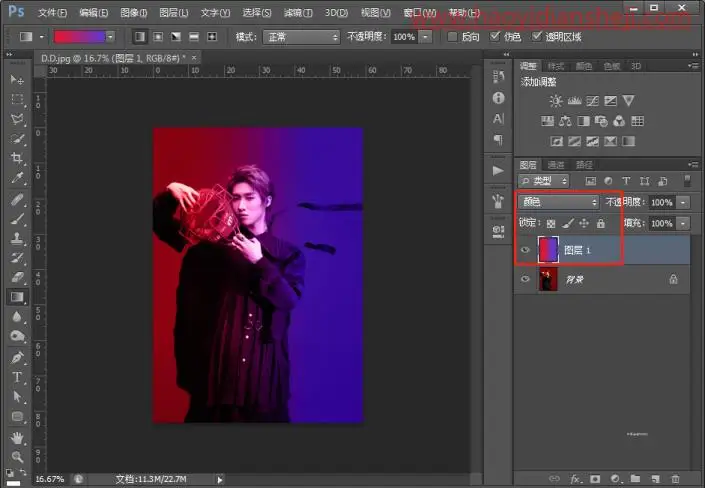Select the Healing Brush tool

pos(17,199)
